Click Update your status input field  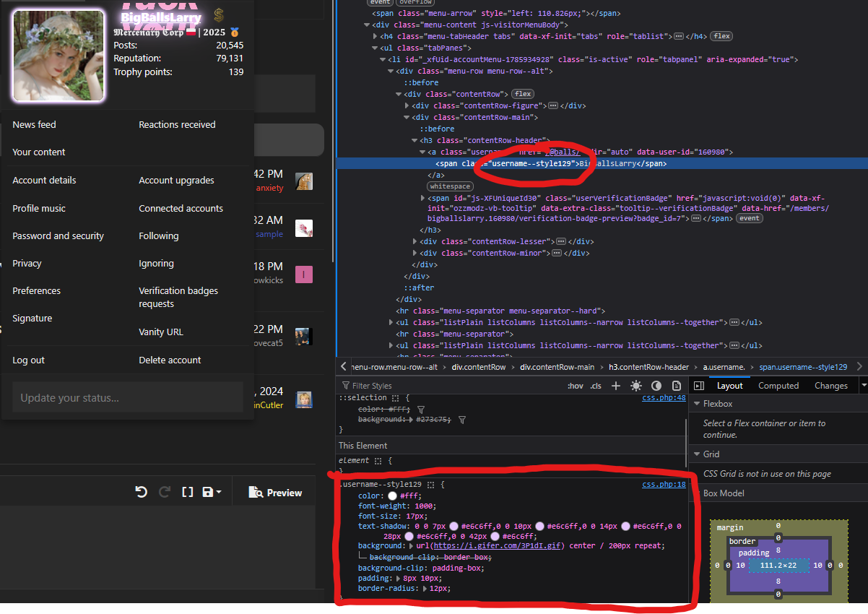tap(128, 397)
